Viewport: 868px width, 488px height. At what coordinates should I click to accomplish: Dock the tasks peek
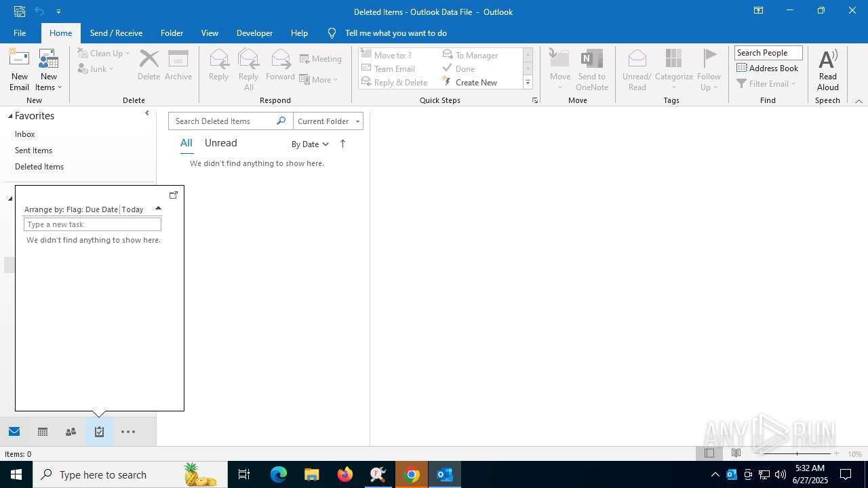(174, 195)
